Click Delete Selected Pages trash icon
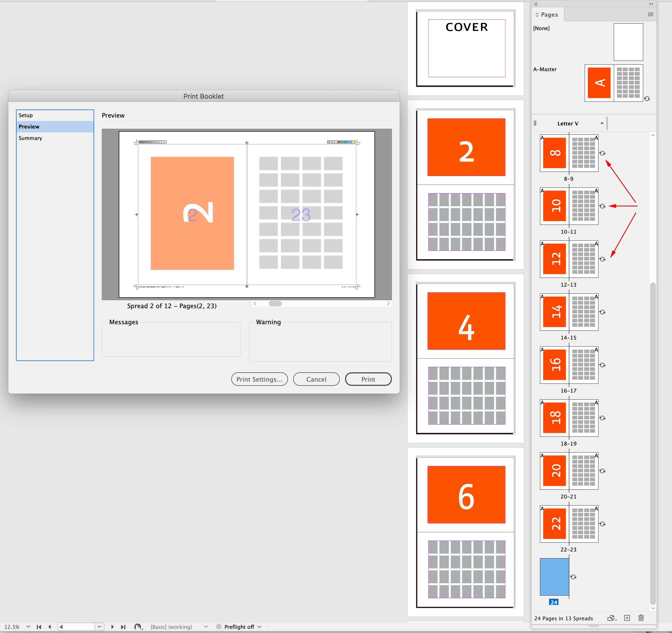The image size is (672, 633). (641, 618)
